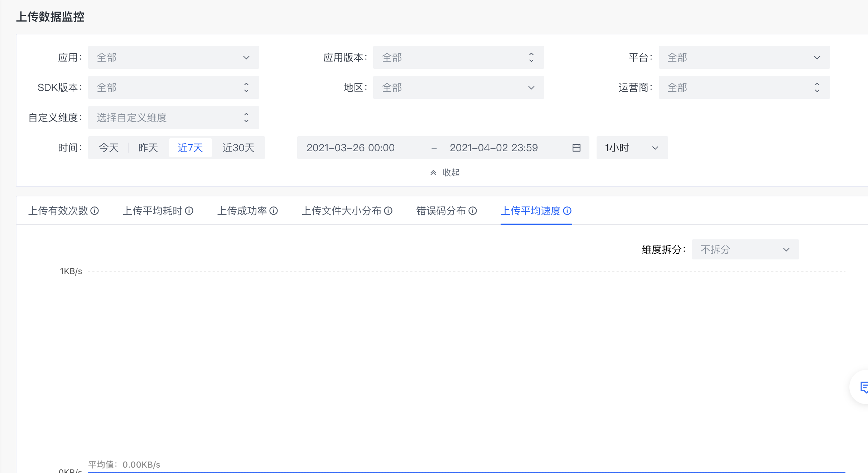
Task: Open the calendar icon date picker
Action: pyautogui.click(x=576, y=148)
